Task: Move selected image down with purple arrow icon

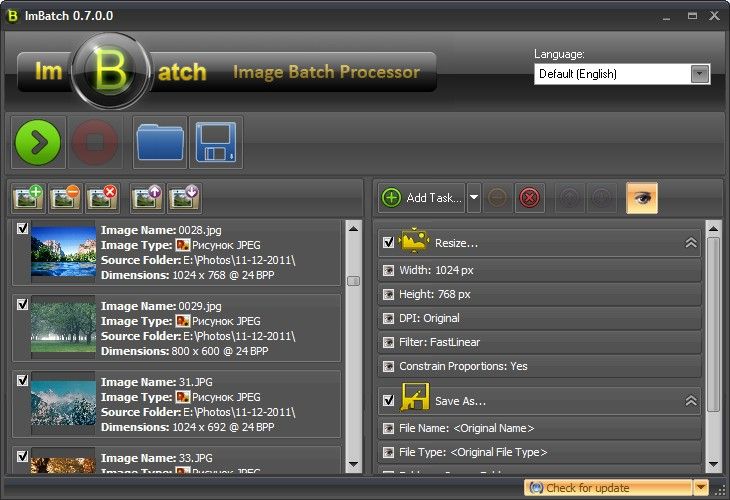Action: [184, 197]
